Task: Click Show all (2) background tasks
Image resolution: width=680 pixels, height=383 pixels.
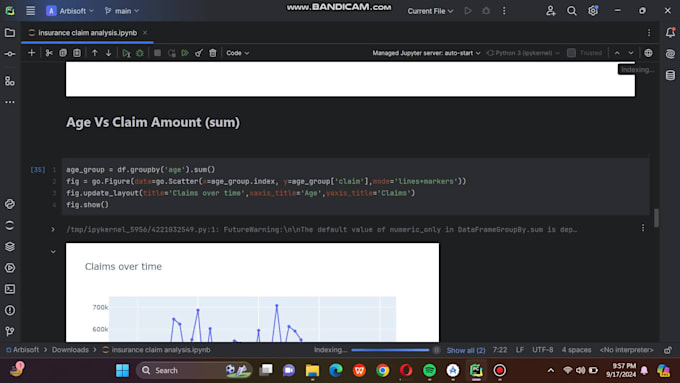Action: pos(466,350)
